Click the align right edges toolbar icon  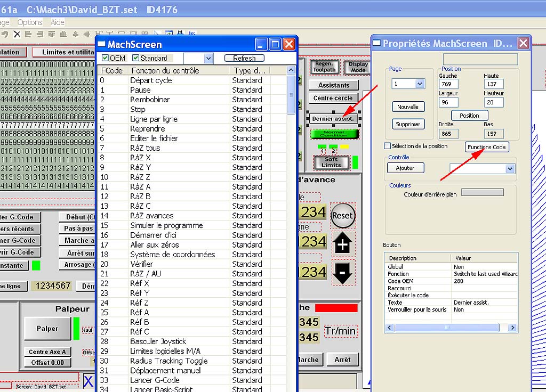click(x=40, y=34)
